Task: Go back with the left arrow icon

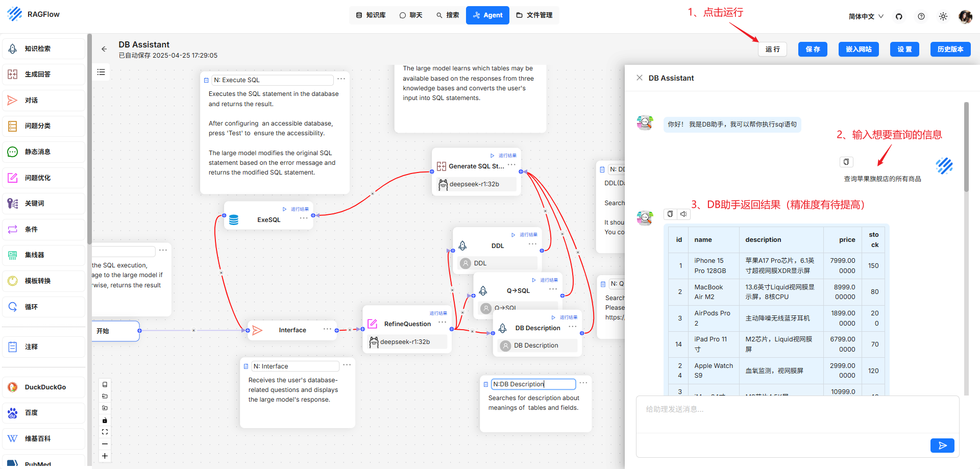Action: click(x=104, y=49)
